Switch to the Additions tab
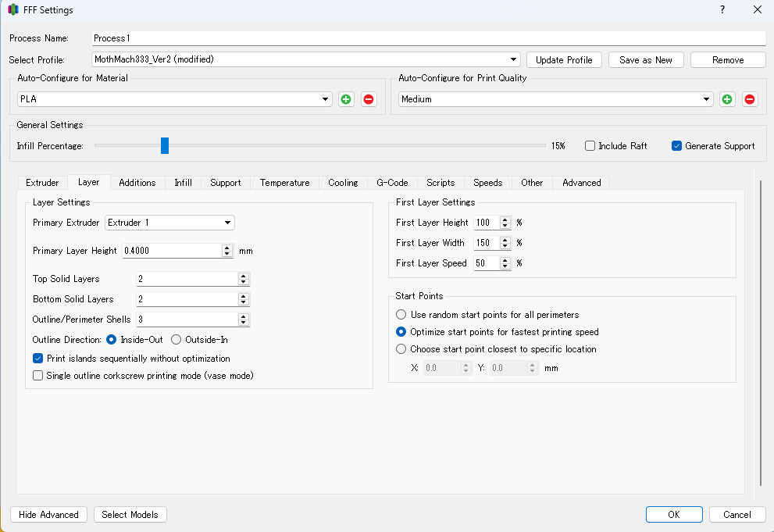 click(137, 183)
